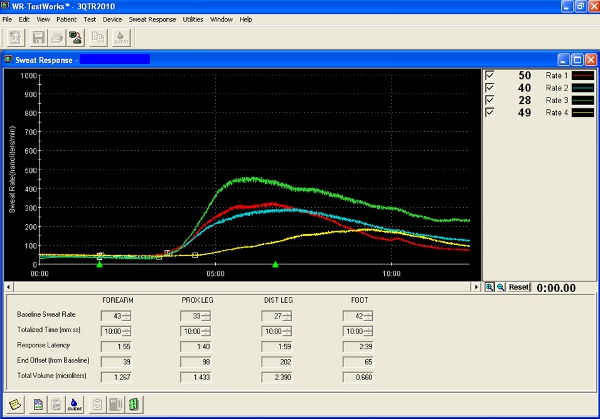
Task: Hide the Rate 4 trace via checkbox
Action: click(489, 112)
